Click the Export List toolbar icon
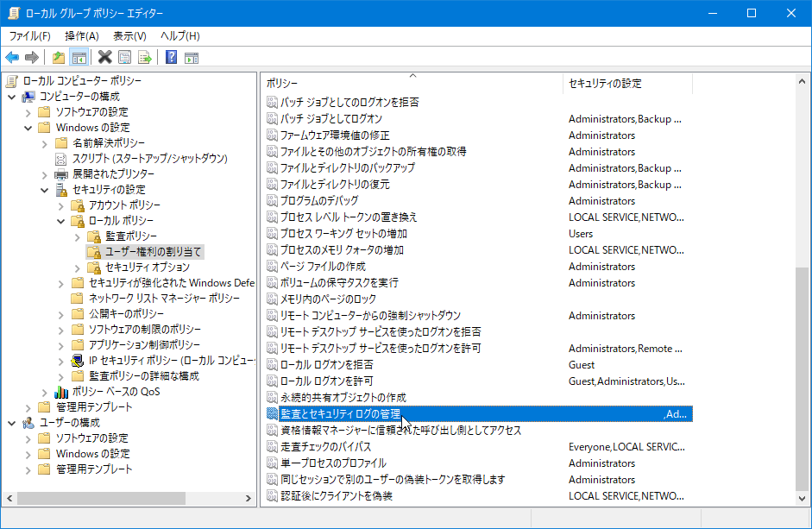 (145, 58)
